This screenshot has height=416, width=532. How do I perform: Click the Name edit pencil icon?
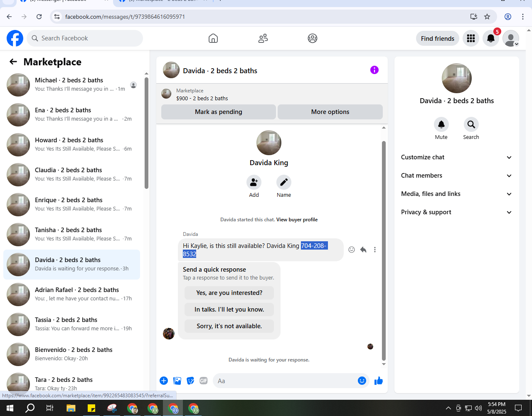[284, 182]
